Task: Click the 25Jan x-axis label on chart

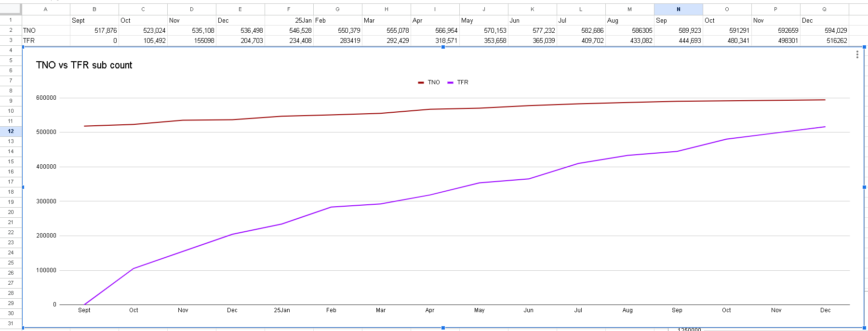Action: (282, 310)
